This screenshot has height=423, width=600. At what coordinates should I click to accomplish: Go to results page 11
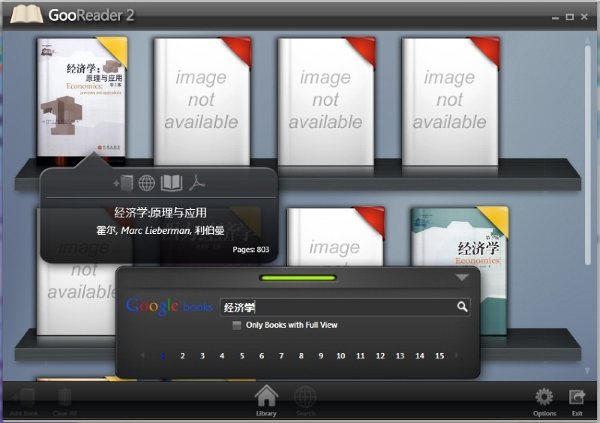click(360, 356)
